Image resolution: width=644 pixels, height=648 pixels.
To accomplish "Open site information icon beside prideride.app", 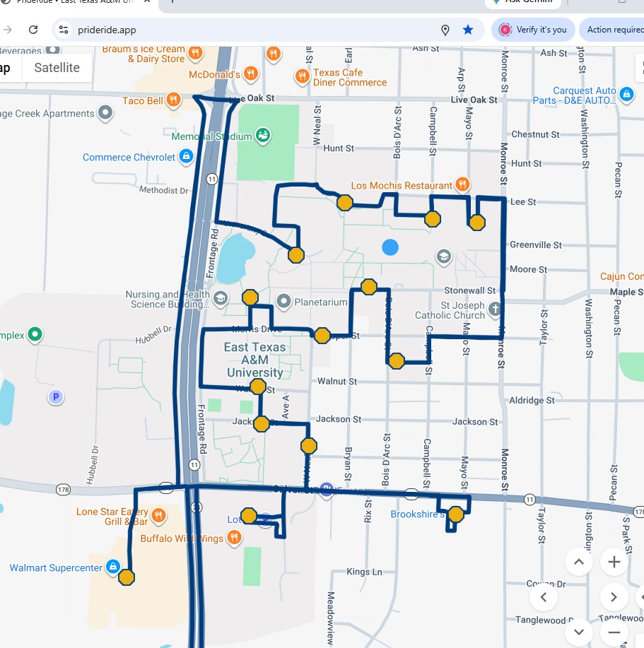I will 64,30.
